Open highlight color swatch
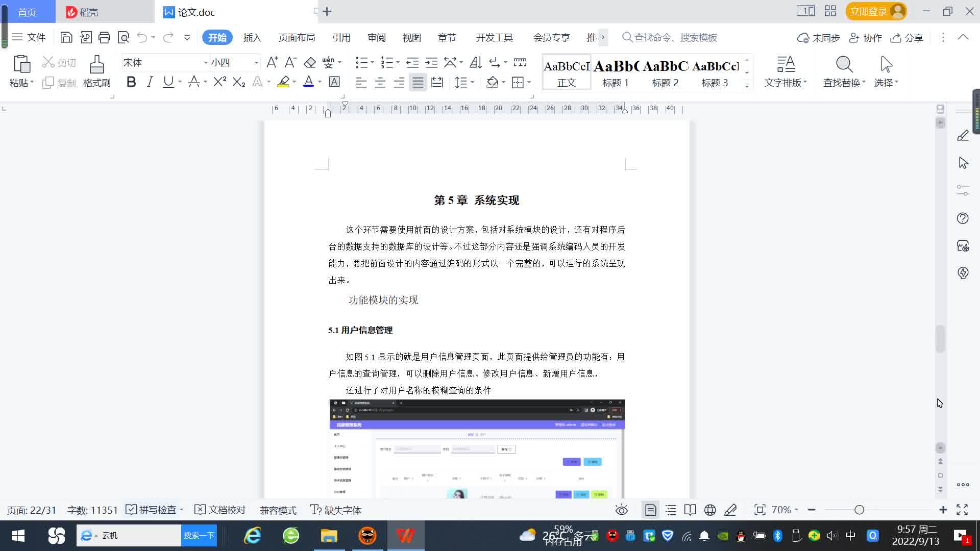Image resolution: width=980 pixels, height=551 pixels. [x=283, y=82]
